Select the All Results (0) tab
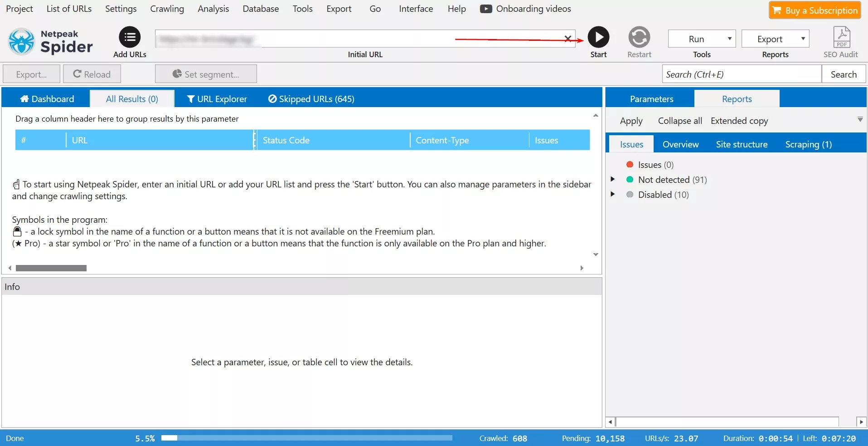This screenshot has height=446, width=868. click(x=132, y=99)
